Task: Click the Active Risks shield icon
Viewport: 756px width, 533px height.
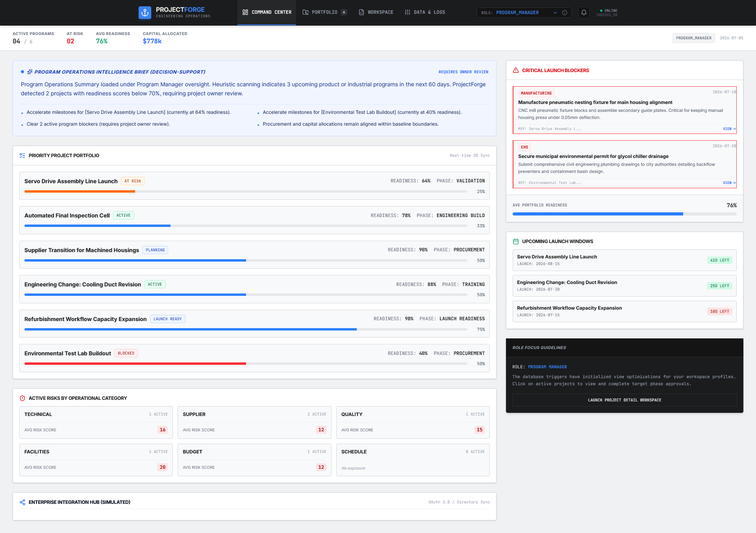Action: click(x=22, y=398)
